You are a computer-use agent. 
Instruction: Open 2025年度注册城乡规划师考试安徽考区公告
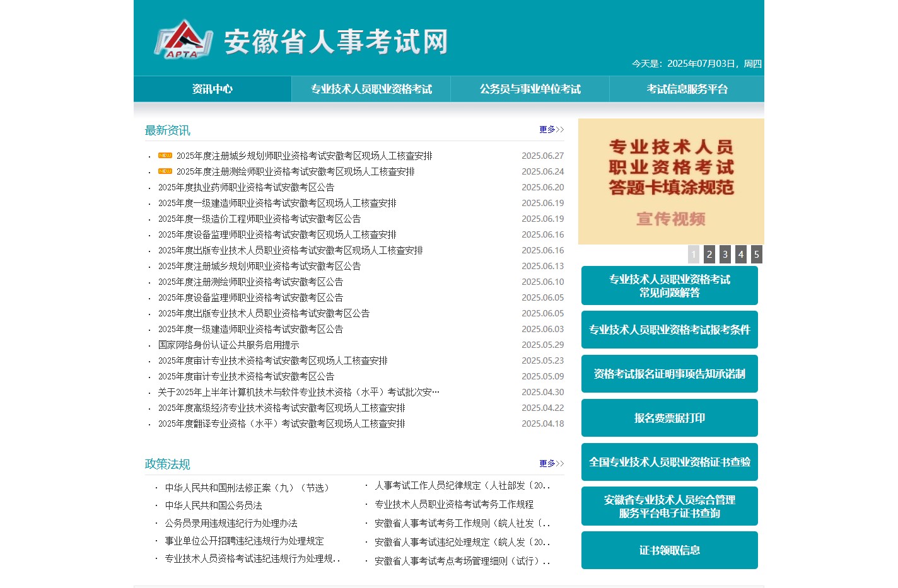[259, 266]
